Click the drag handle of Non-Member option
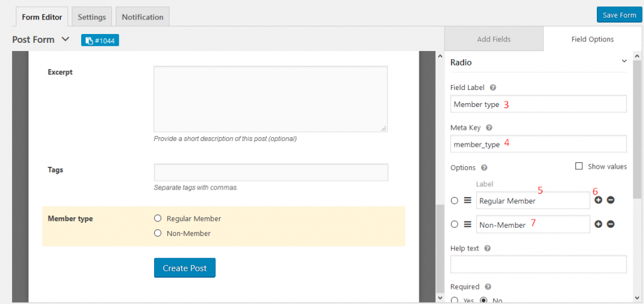Image resolution: width=644 pixels, height=304 pixels. tap(467, 224)
